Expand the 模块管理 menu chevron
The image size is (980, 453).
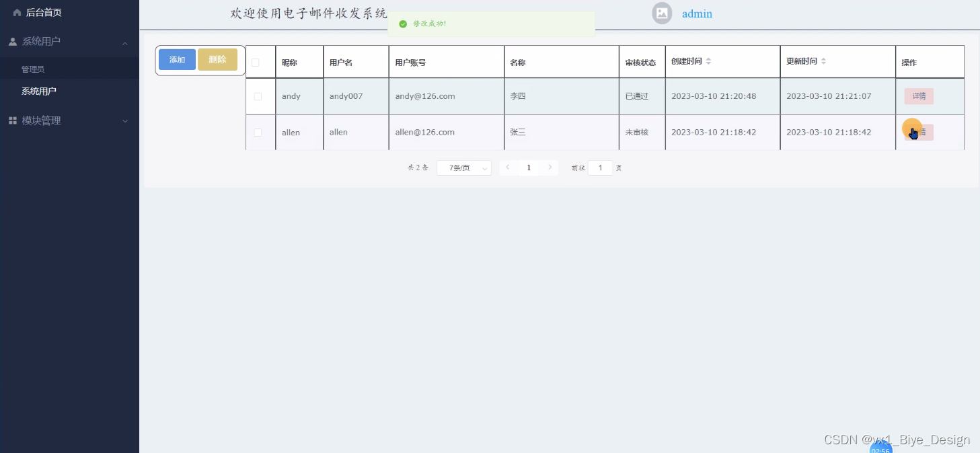pos(125,121)
